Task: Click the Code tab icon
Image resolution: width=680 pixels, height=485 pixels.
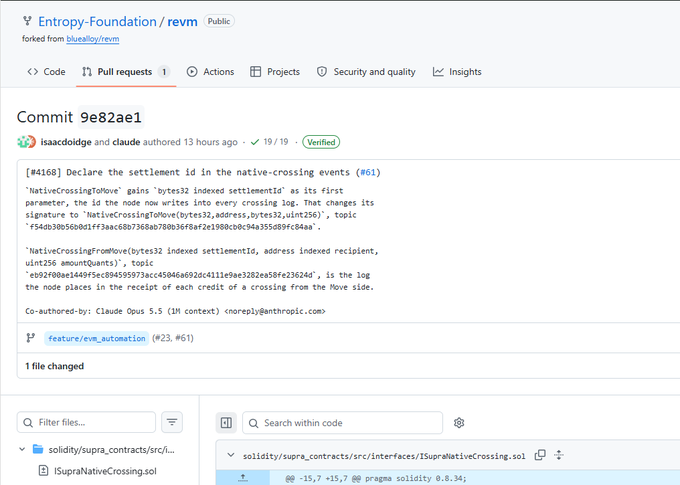Action: coord(33,72)
